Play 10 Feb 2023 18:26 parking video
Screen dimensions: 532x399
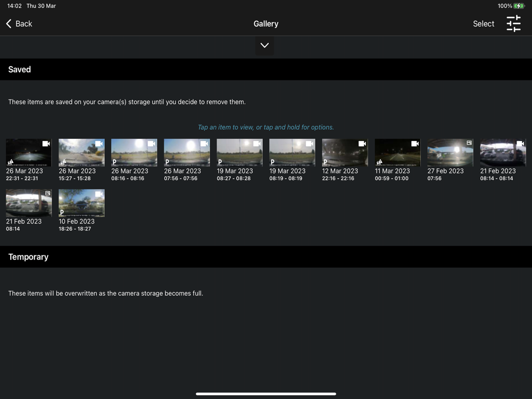81,203
